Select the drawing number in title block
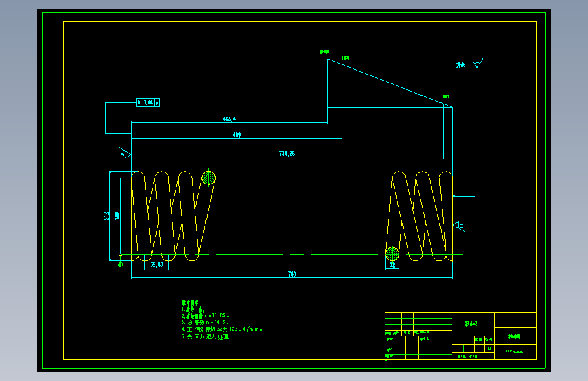The image size is (588, 381). click(x=471, y=323)
